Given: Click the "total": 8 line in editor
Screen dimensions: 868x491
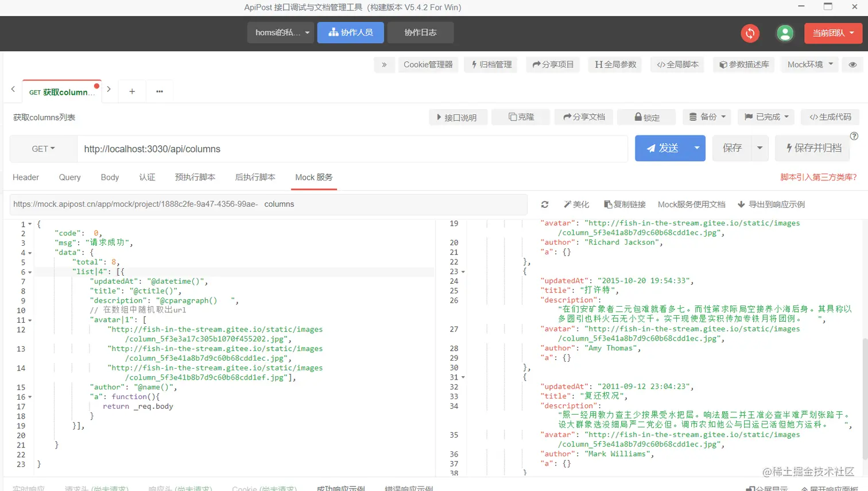Looking at the screenshot, I should [x=95, y=262].
